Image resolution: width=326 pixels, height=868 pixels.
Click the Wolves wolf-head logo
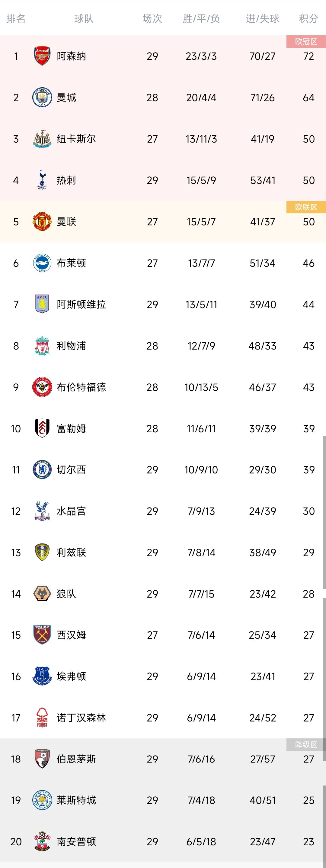tap(42, 594)
